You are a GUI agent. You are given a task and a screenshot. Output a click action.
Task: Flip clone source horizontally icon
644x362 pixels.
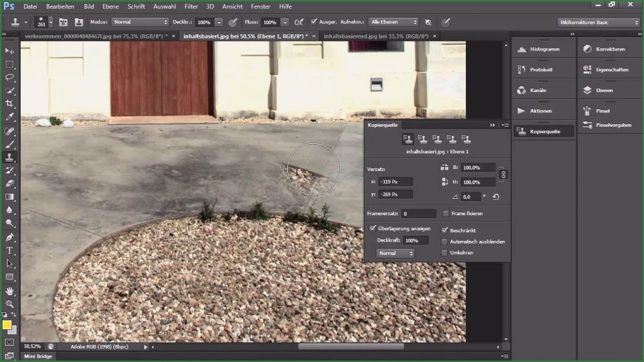(444, 168)
